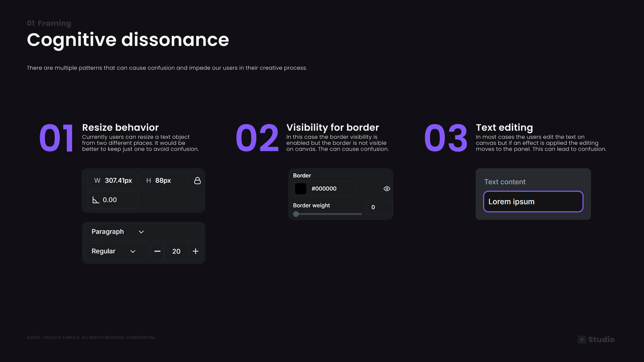Click the Lorem ipsum text content field

coord(533,202)
